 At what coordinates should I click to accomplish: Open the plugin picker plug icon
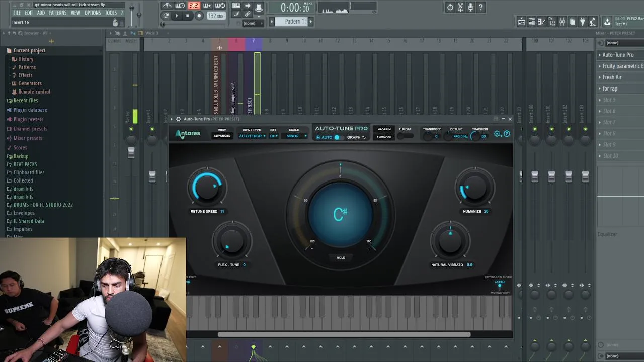click(x=583, y=22)
